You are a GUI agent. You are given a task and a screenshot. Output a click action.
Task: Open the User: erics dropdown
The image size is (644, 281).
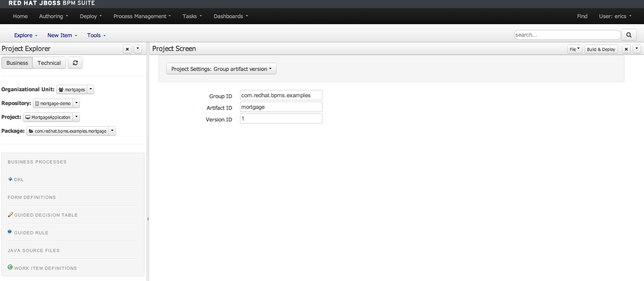[615, 16]
